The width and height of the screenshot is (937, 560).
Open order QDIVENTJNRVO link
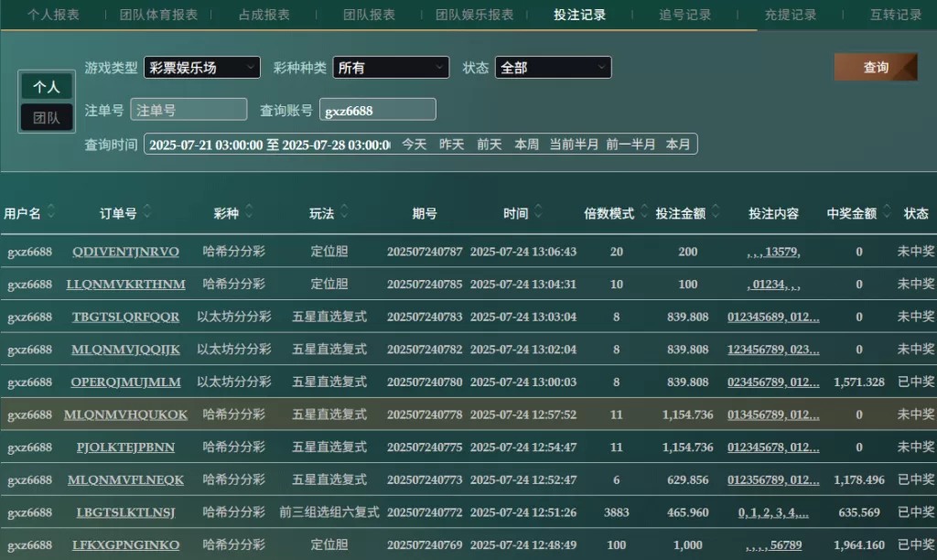tap(125, 252)
